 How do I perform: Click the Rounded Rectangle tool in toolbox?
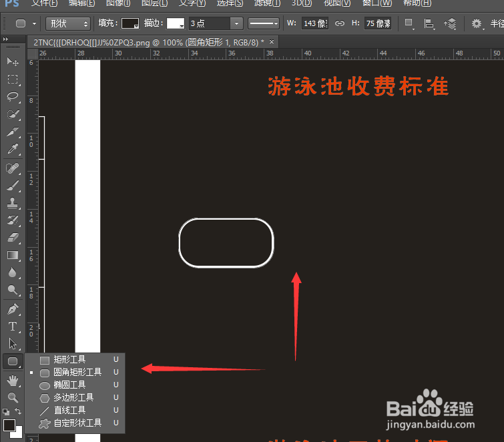(13, 361)
